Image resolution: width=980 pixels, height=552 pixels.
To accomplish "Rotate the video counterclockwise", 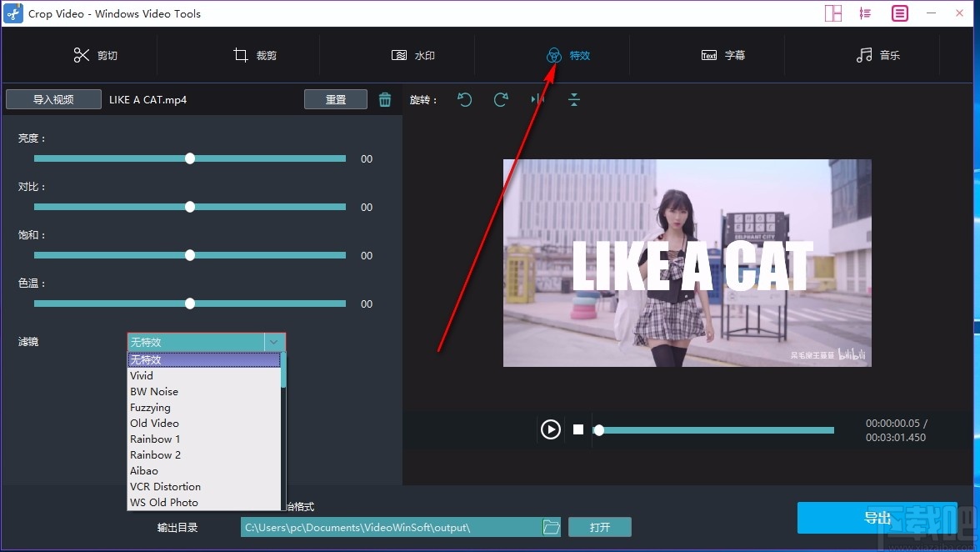I will tap(464, 99).
